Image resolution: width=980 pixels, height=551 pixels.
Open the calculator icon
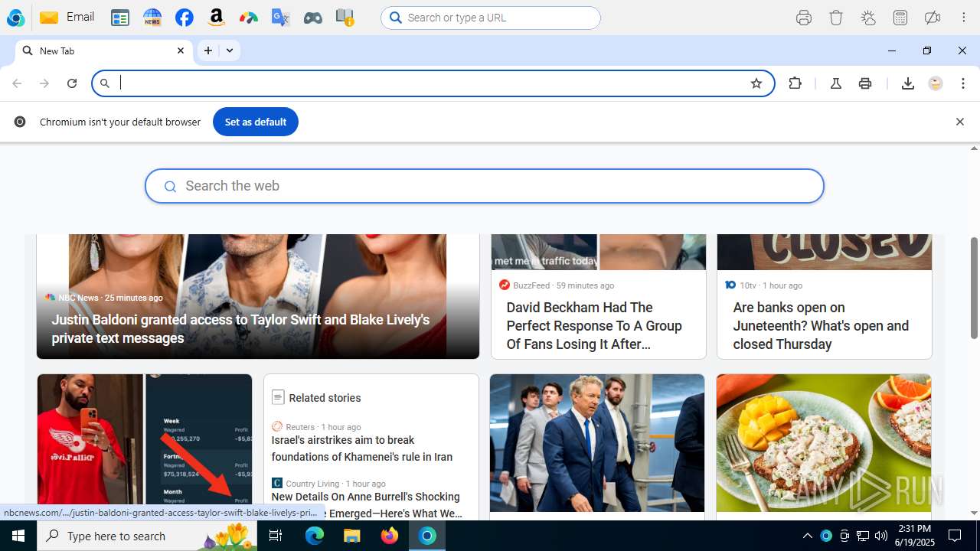click(900, 18)
